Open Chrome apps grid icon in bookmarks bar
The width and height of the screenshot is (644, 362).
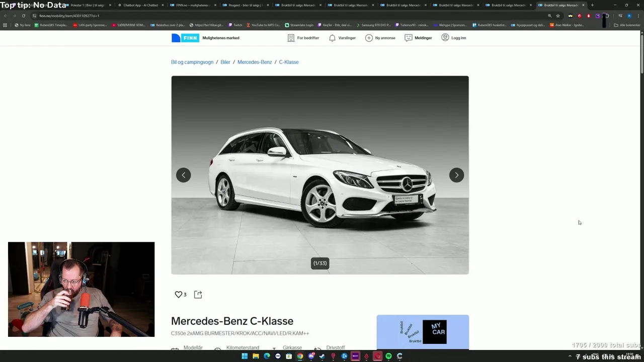5,25
